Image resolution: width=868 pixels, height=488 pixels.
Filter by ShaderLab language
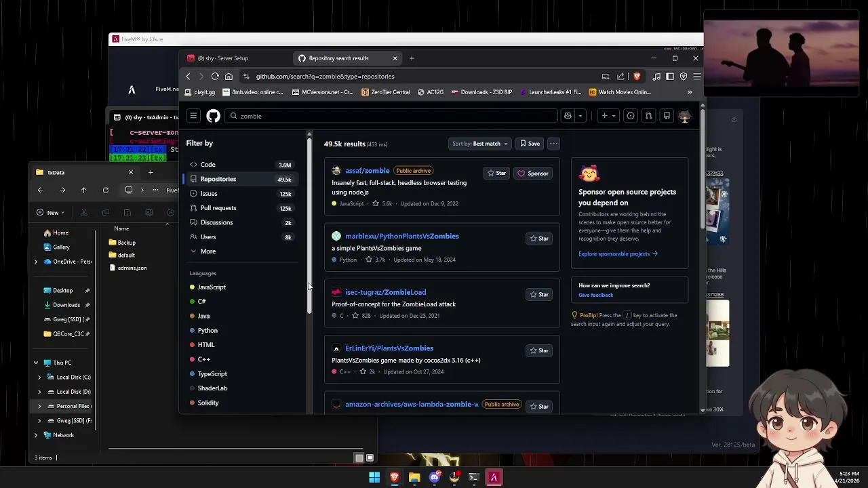point(212,388)
